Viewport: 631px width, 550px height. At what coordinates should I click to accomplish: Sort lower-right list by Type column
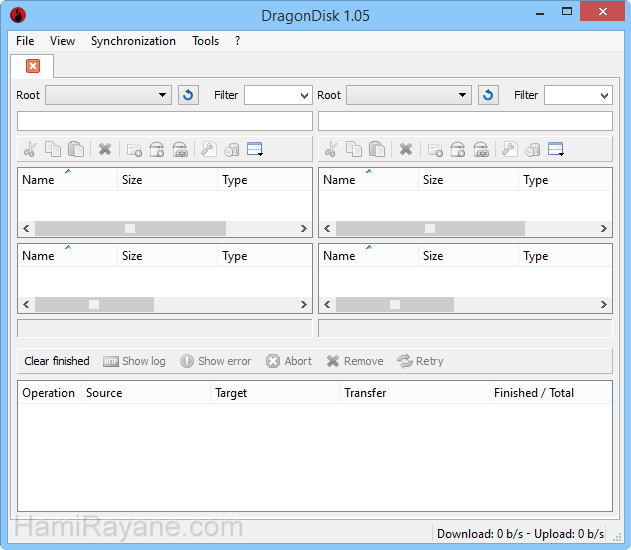565,255
